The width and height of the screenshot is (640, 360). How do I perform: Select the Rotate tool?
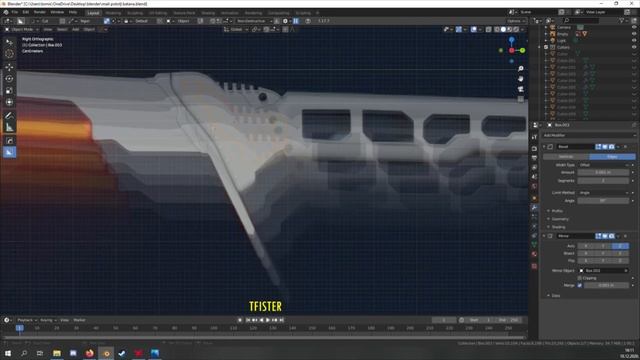[9, 79]
